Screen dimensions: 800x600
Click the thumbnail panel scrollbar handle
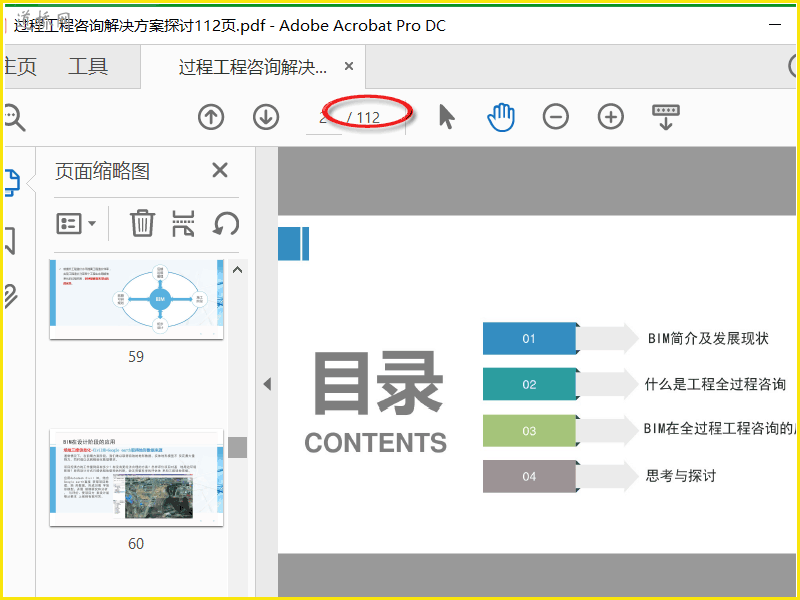point(237,447)
